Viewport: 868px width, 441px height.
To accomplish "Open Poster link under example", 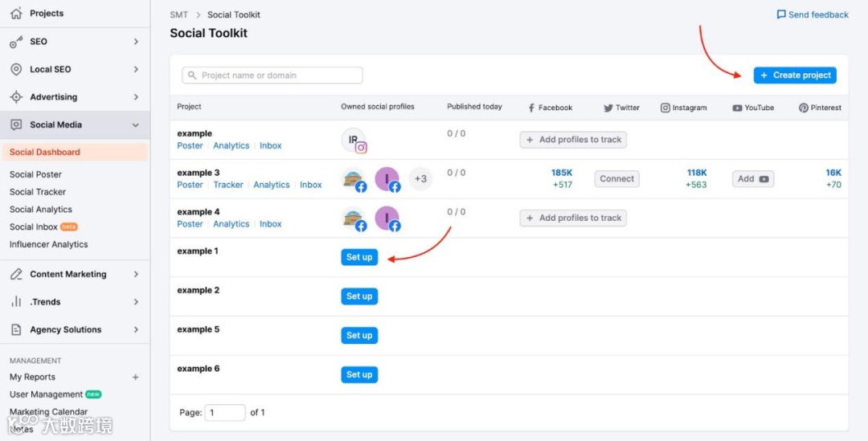I will (190, 145).
